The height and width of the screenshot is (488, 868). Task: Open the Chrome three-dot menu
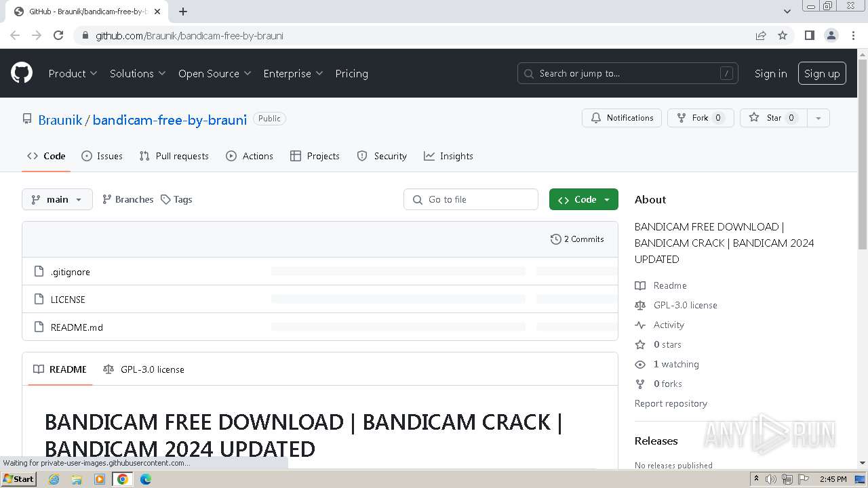pyautogui.click(x=854, y=35)
